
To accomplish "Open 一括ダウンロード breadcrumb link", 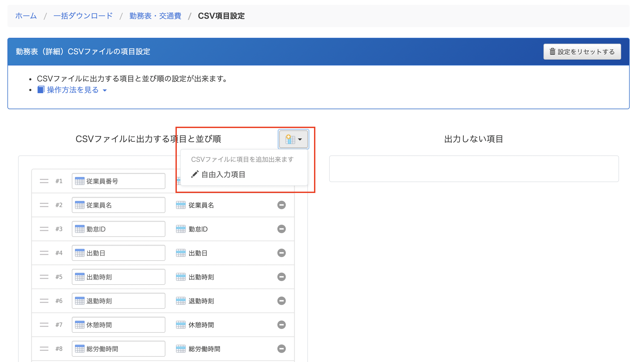I will (83, 16).
